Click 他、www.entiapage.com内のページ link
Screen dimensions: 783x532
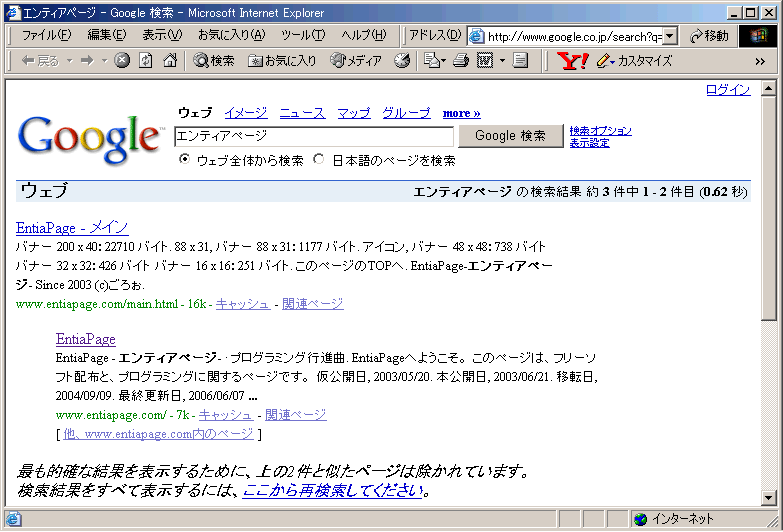point(158,434)
